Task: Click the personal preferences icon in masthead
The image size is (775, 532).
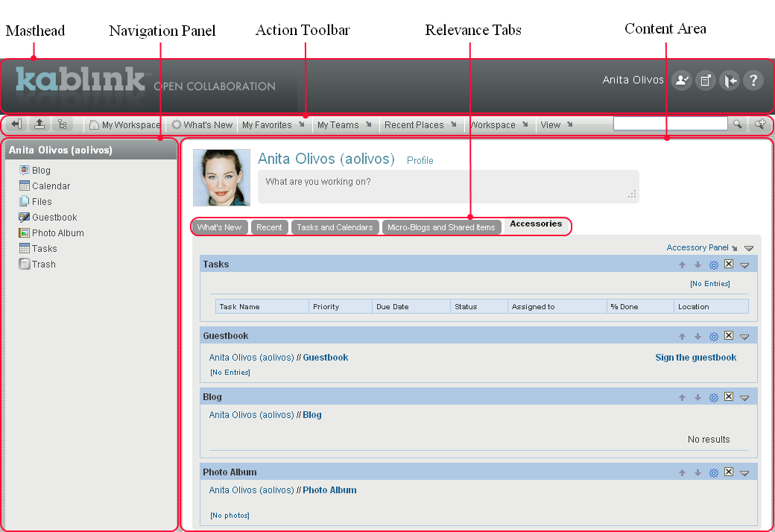Action: (682, 80)
